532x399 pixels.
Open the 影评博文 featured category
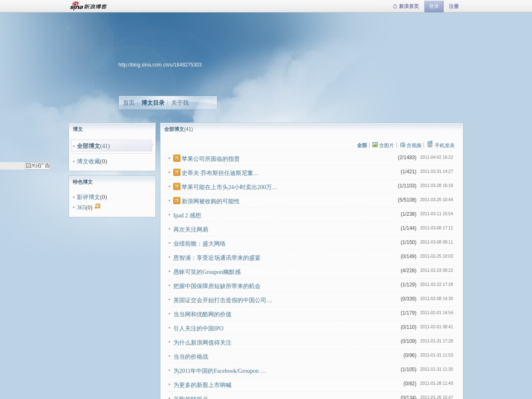coord(89,197)
